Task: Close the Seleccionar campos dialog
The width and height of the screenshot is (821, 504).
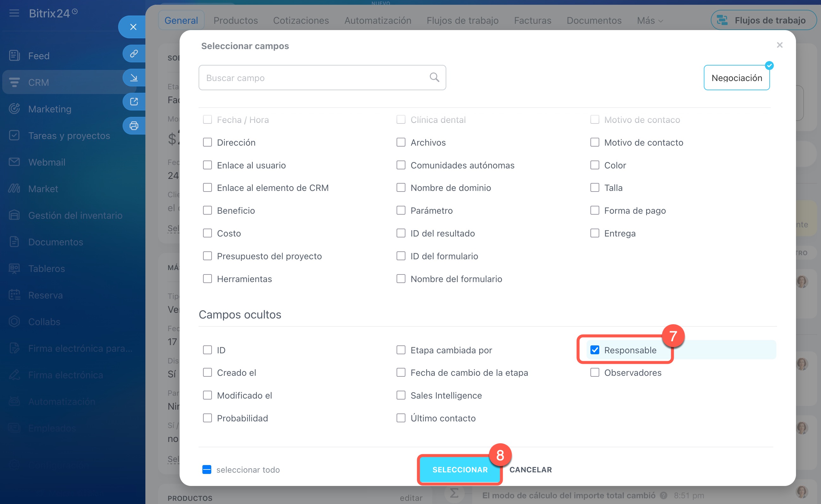Action: (x=779, y=45)
